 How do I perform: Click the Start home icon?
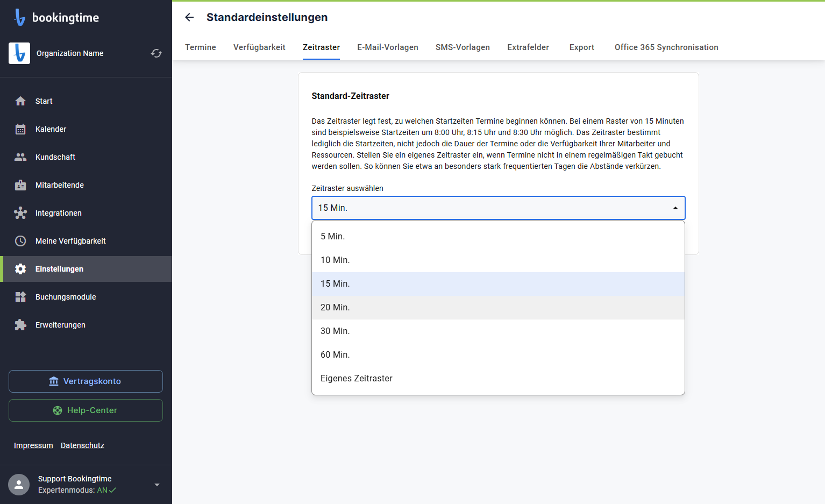(x=20, y=101)
